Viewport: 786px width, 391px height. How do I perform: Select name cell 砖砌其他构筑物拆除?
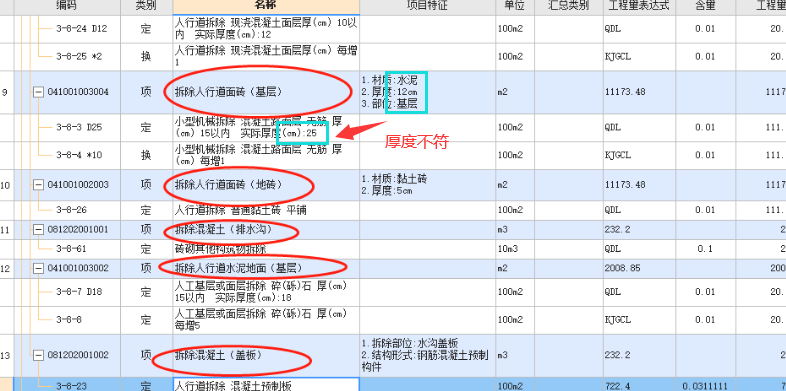(x=266, y=249)
